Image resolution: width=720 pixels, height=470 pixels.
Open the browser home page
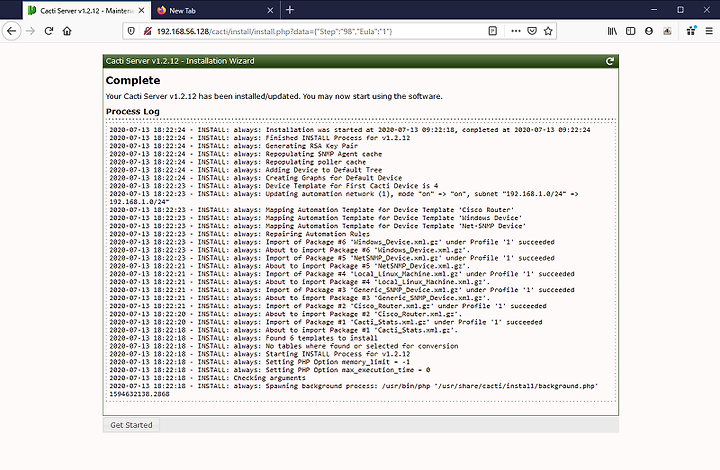[67, 31]
